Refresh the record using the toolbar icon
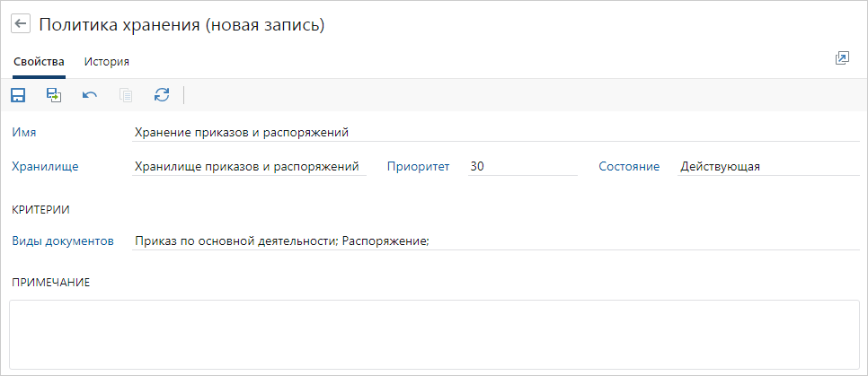 (162, 95)
